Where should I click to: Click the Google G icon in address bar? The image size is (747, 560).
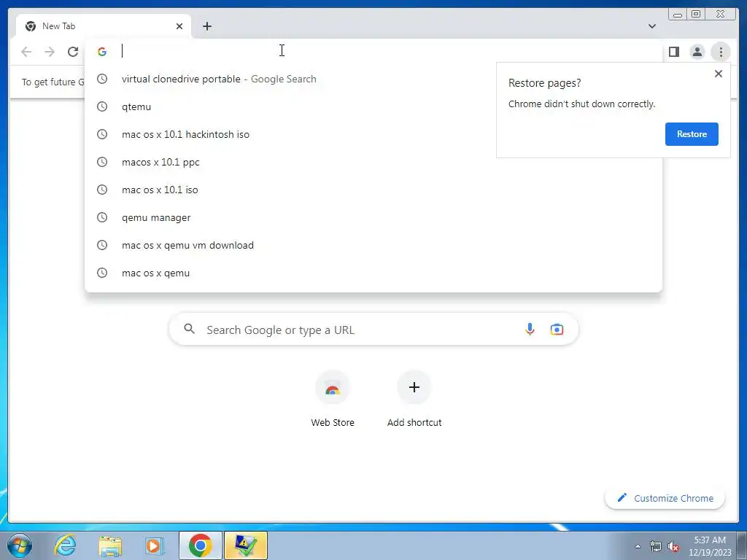tap(102, 52)
